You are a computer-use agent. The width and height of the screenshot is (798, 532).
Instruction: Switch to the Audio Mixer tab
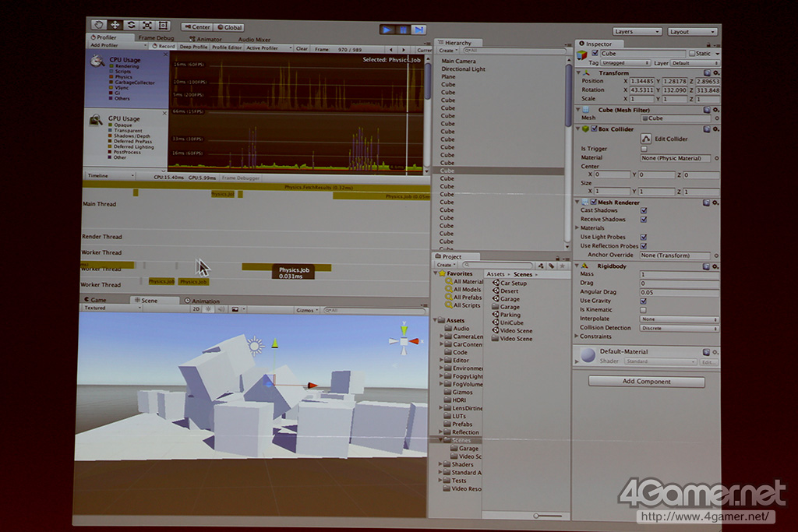pos(254,39)
